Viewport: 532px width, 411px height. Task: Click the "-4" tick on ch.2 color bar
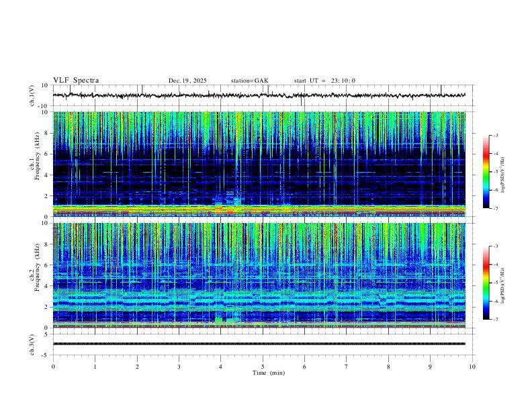pos(496,264)
